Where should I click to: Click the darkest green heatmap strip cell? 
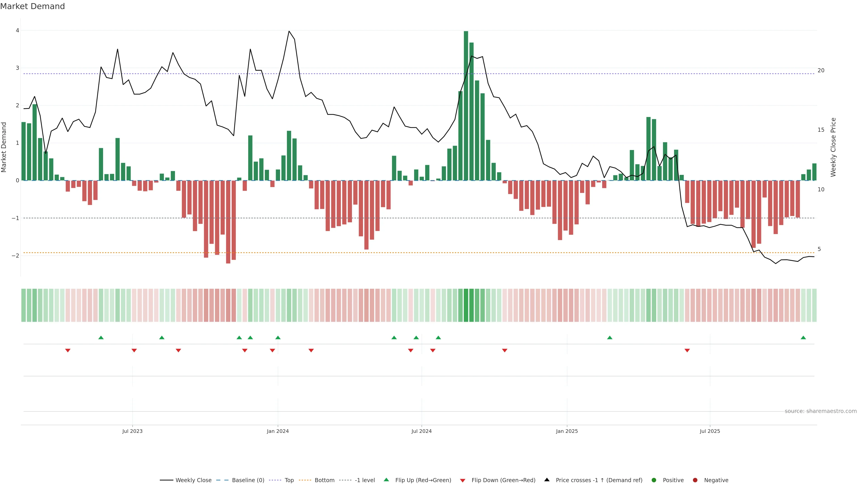pos(466,305)
